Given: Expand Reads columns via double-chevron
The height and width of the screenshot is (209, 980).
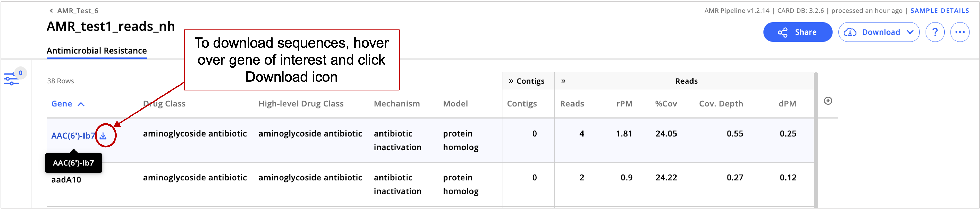Looking at the screenshot, I should pos(563,81).
